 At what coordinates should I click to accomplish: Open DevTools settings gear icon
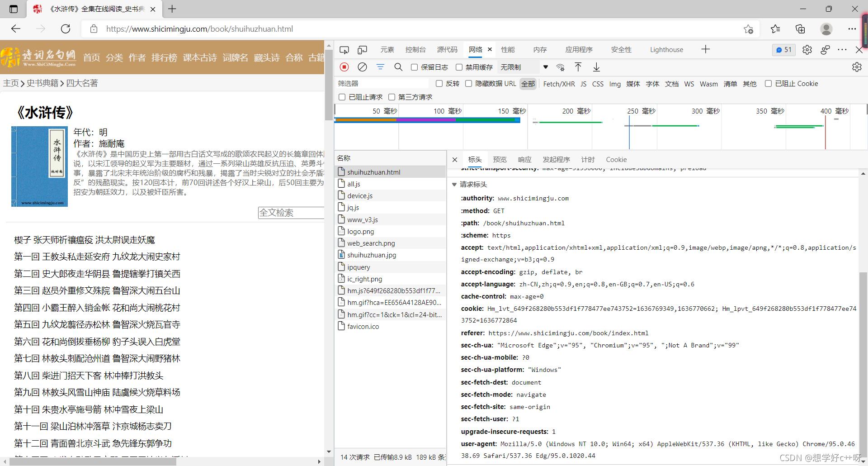pyautogui.click(x=807, y=50)
